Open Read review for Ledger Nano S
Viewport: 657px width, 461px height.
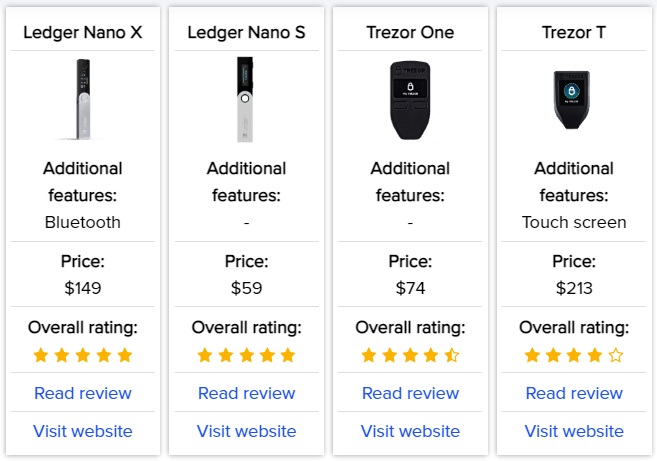(x=246, y=393)
